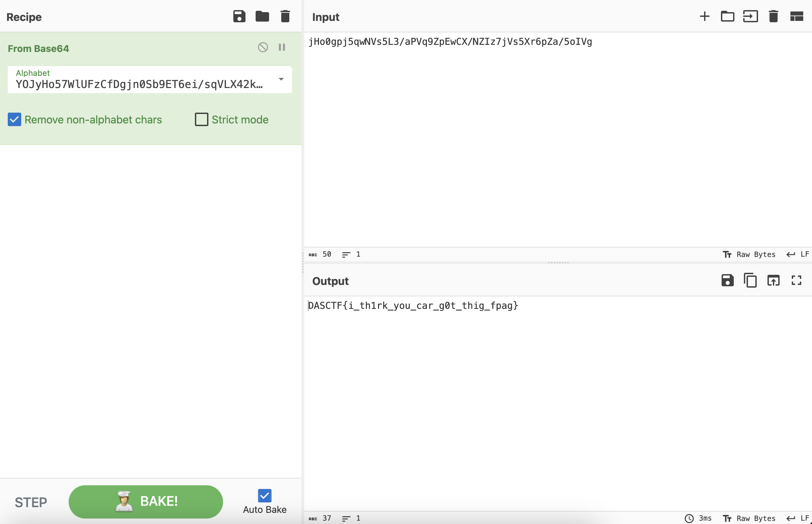Click the Recipe tab label
The width and height of the screenshot is (812, 524).
[24, 17]
